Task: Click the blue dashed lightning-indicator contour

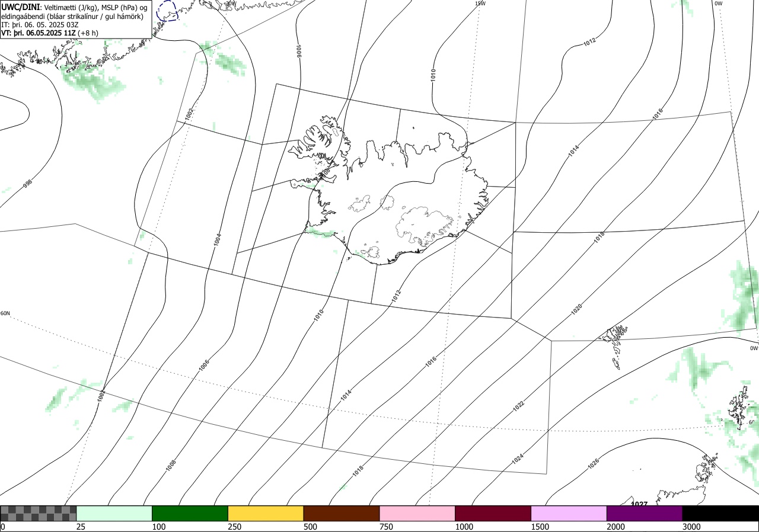Action: pyautogui.click(x=167, y=10)
